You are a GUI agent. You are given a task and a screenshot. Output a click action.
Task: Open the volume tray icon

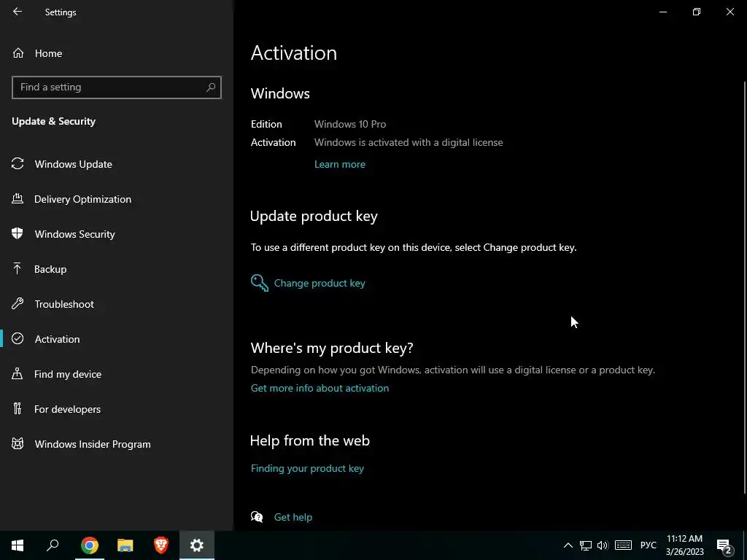coord(603,545)
